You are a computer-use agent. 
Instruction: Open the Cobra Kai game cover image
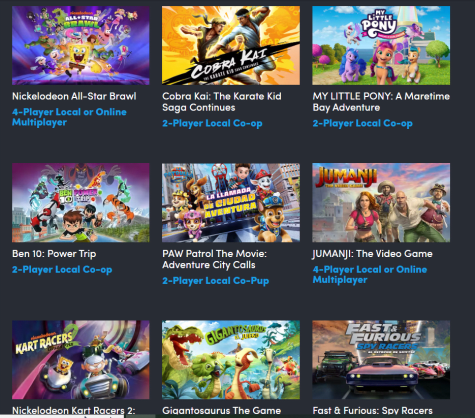pos(231,45)
